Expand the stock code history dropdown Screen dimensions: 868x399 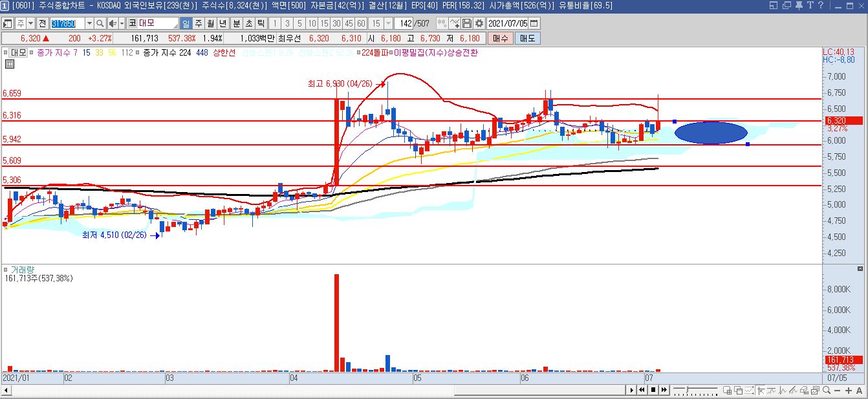[89, 23]
